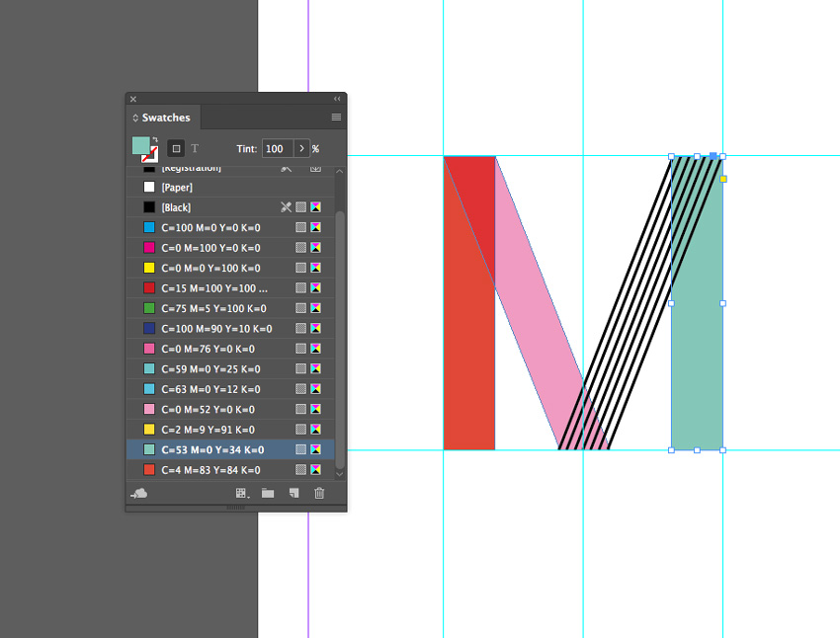This screenshot has height=638, width=840.
Task: Close the Swatches floating panel
Action: pos(133,99)
